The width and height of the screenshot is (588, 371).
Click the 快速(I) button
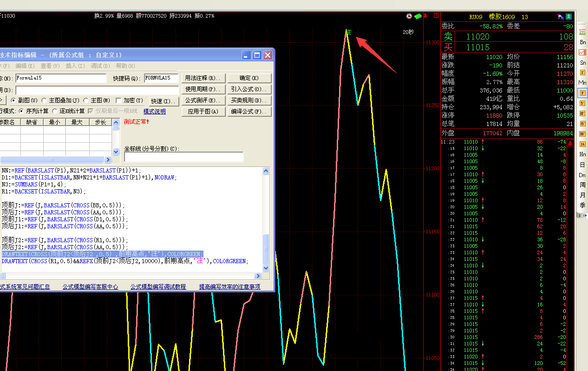click(x=163, y=101)
